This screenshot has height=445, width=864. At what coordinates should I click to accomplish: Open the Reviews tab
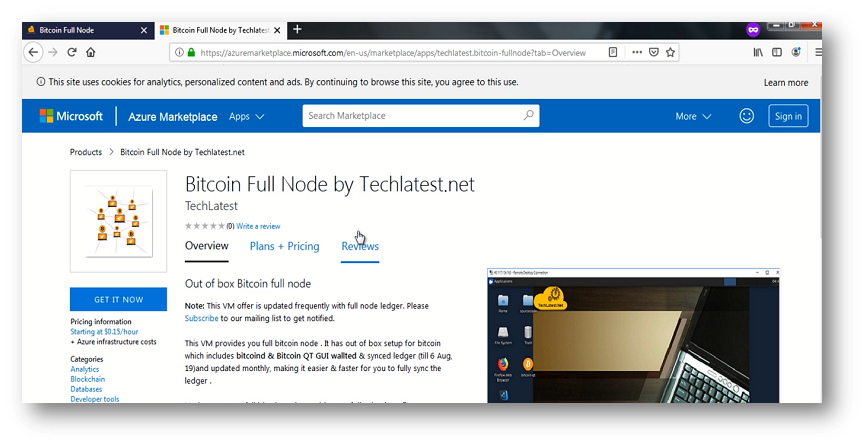[x=360, y=246]
